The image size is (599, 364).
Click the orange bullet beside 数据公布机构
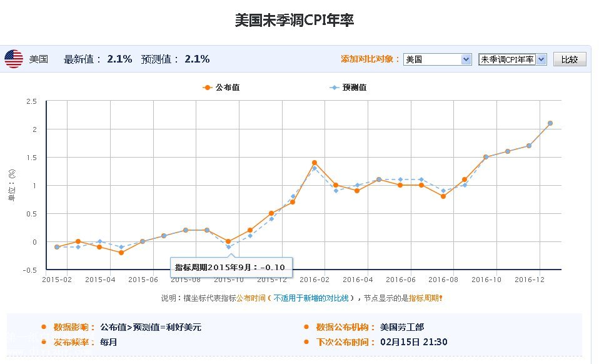[x=306, y=327]
